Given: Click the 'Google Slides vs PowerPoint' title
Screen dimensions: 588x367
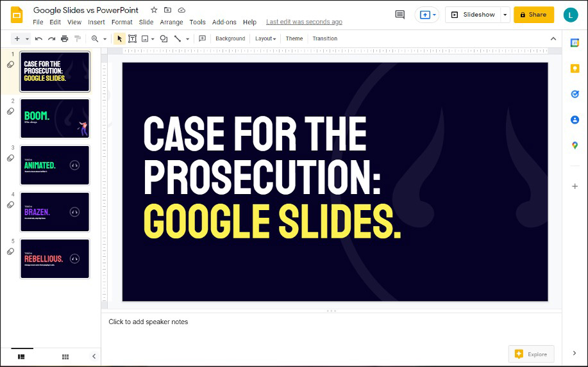Looking at the screenshot, I should pos(86,10).
